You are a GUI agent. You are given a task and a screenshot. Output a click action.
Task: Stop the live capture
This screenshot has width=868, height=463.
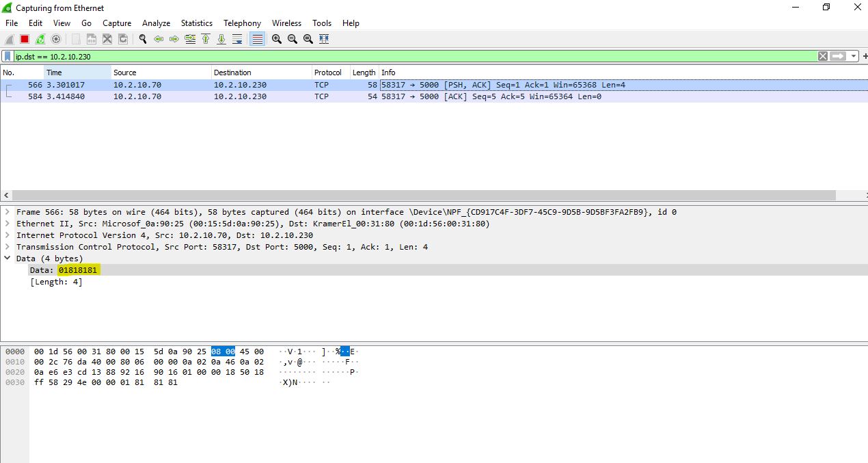click(x=23, y=39)
